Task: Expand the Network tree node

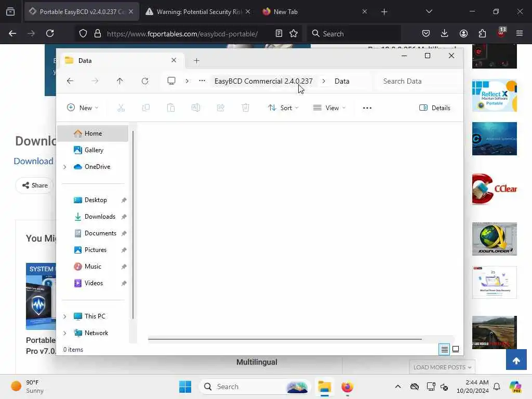Action: pyautogui.click(x=65, y=333)
